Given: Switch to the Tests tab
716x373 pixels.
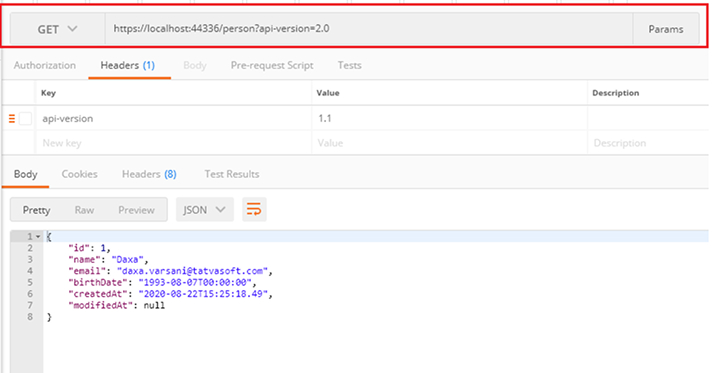Looking at the screenshot, I should click(350, 65).
